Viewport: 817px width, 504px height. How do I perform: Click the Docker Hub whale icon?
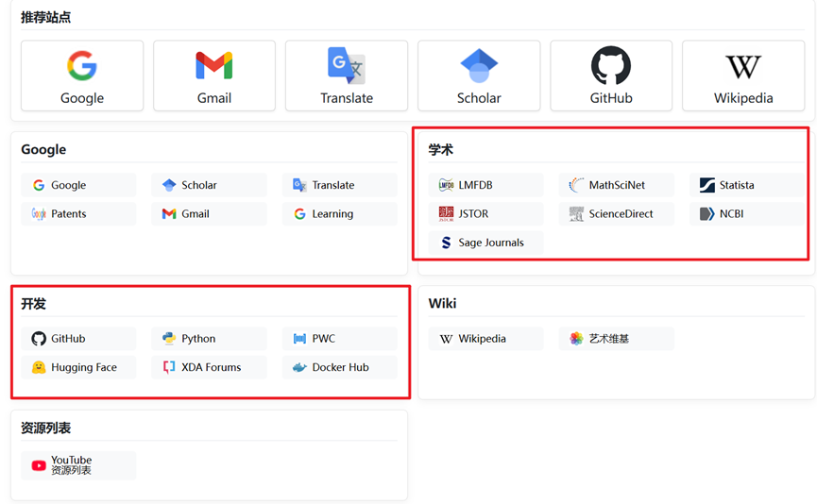tap(299, 367)
